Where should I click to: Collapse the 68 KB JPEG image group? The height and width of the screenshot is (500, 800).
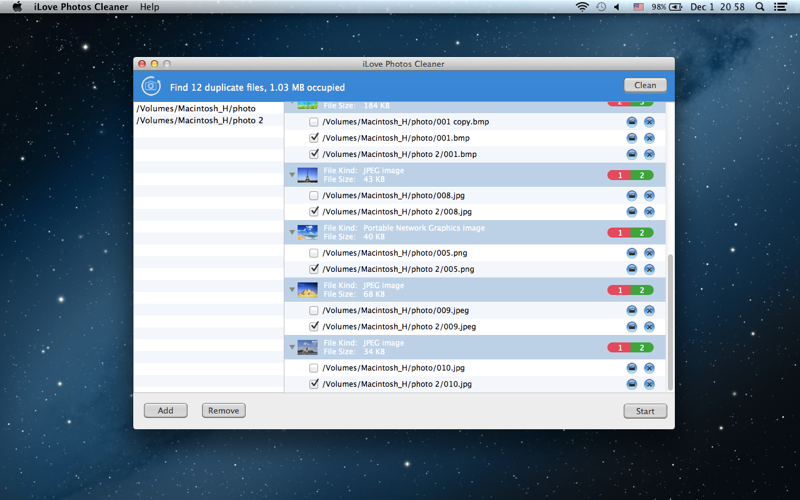pyautogui.click(x=292, y=290)
